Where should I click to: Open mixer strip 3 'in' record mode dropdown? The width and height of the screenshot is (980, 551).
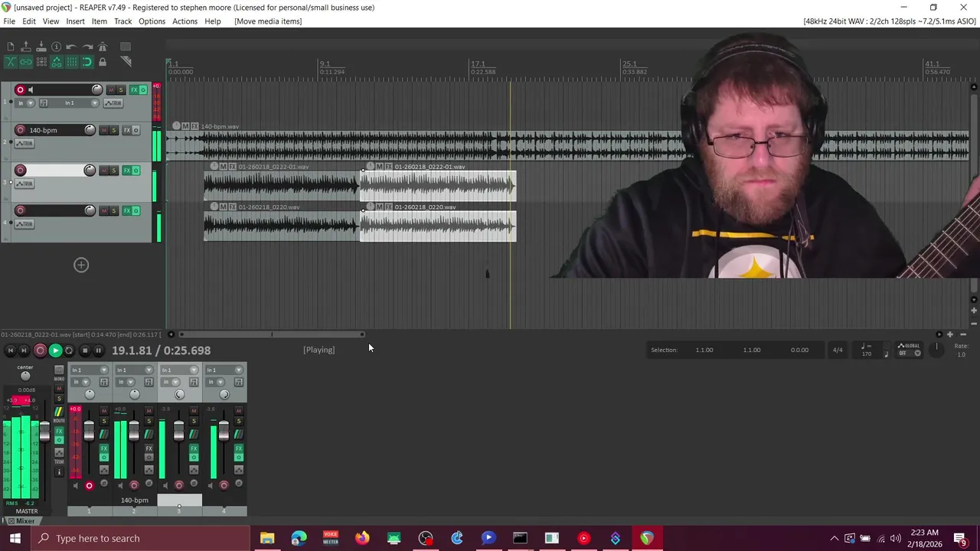coord(170,382)
